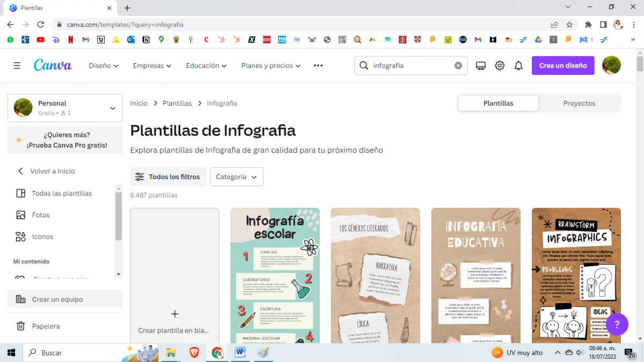The width and height of the screenshot is (644, 362).
Task: Open the Empresas menu
Action: coord(151,65)
